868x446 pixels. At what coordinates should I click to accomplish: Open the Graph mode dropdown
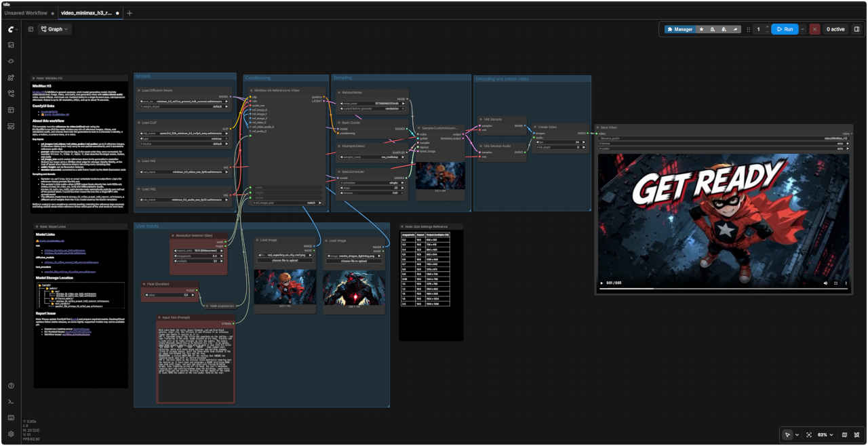pyautogui.click(x=55, y=29)
